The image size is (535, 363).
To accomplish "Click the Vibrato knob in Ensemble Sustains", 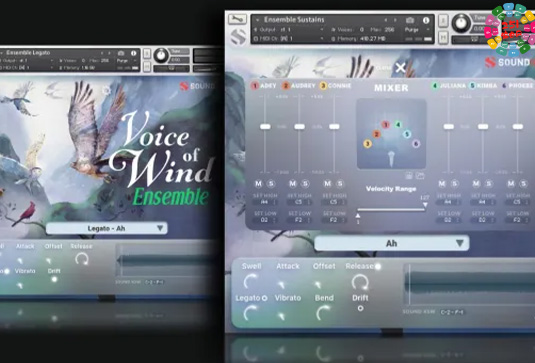I will click(x=281, y=316).
